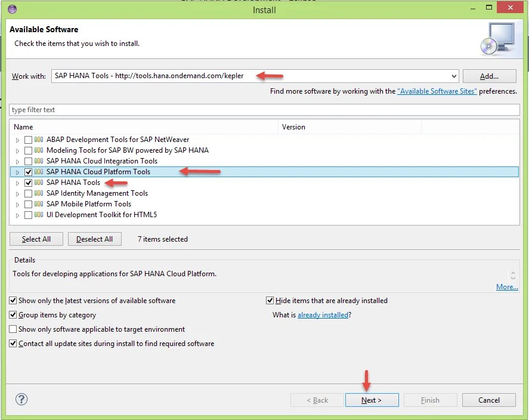Click Select All button
The width and height of the screenshot is (529, 420).
pos(36,239)
